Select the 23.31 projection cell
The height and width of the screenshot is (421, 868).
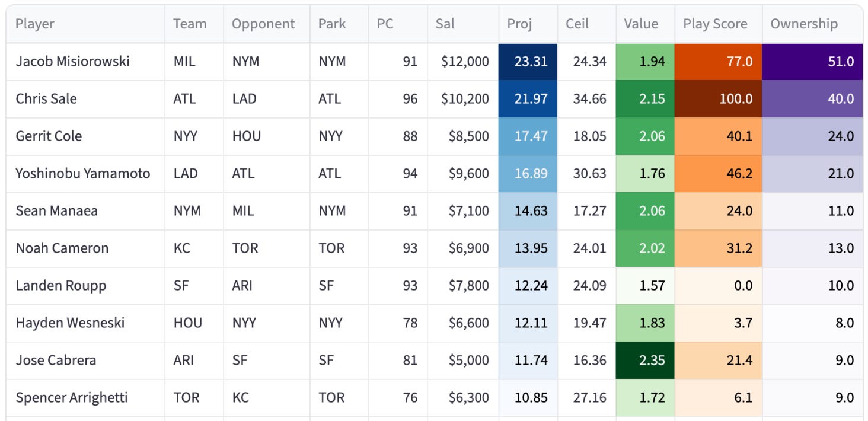528,62
